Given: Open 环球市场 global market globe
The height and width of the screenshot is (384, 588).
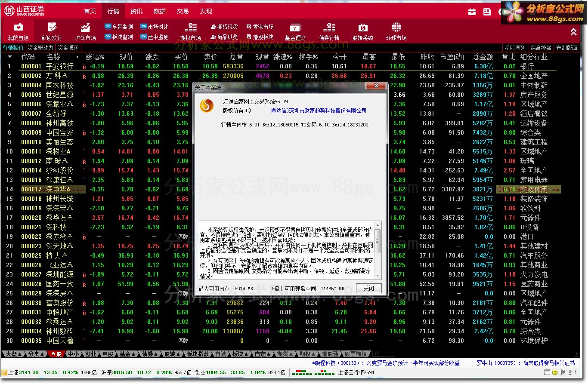Looking at the screenshot, I should click(x=396, y=32).
